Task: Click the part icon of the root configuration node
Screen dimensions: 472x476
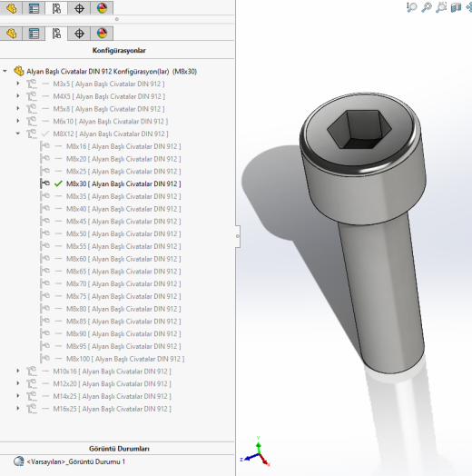Action: click(x=19, y=71)
